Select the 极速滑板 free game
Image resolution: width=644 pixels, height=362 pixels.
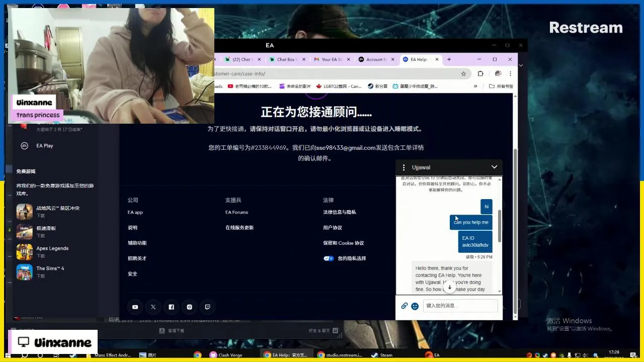coord(56,232)
